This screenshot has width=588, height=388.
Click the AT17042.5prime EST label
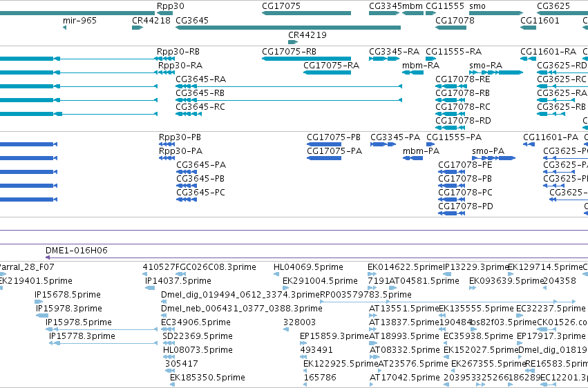pos(405,377)
